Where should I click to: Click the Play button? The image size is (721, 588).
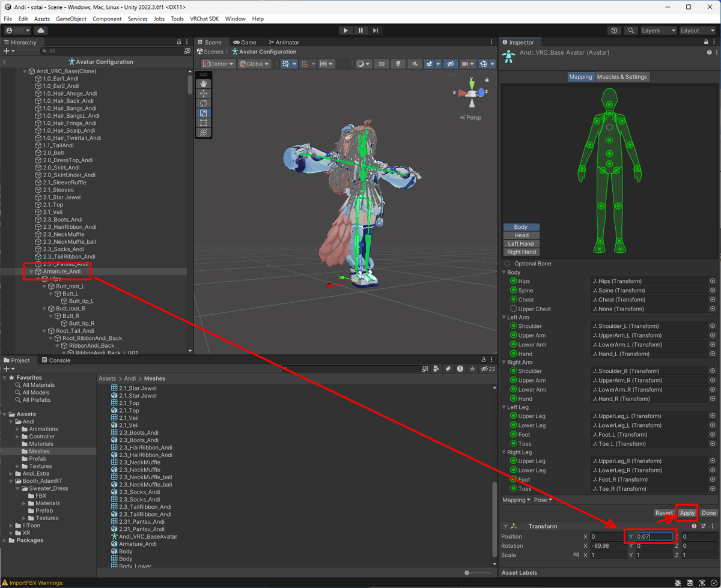[345, 31]
